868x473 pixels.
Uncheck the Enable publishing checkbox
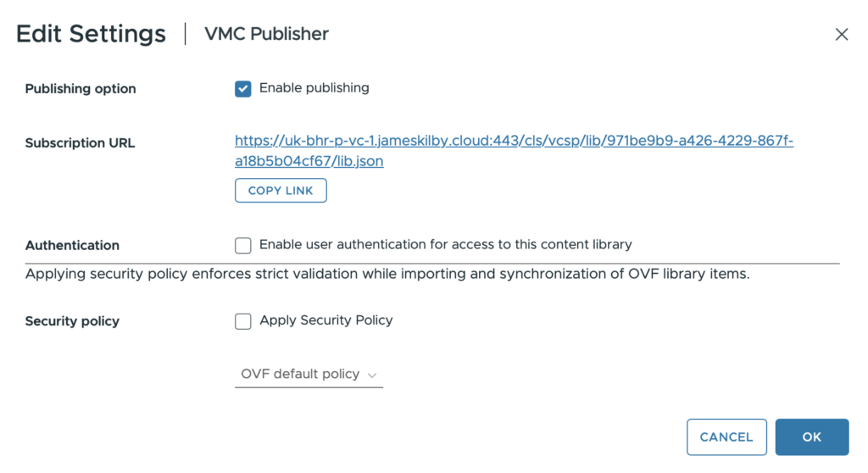click(243, 89)
